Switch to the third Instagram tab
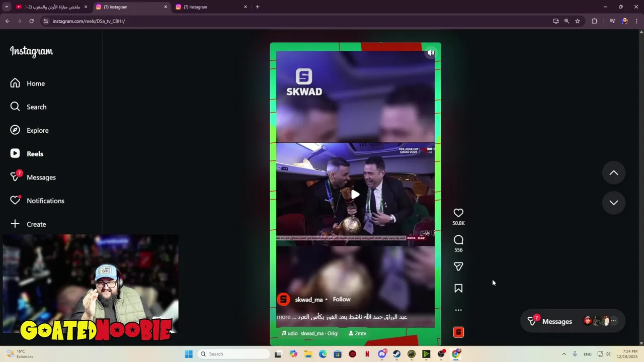Image resolution: width=644 pixels, height=362 pixels. 212,7
